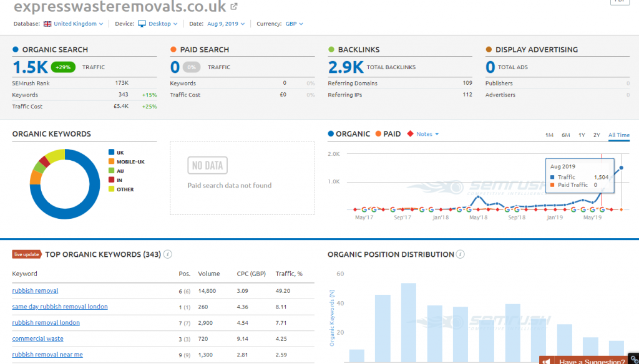
Task: Open 'same day rubbish removal london' keyword link
Action: pyautogui.click(x=60, y=307)
